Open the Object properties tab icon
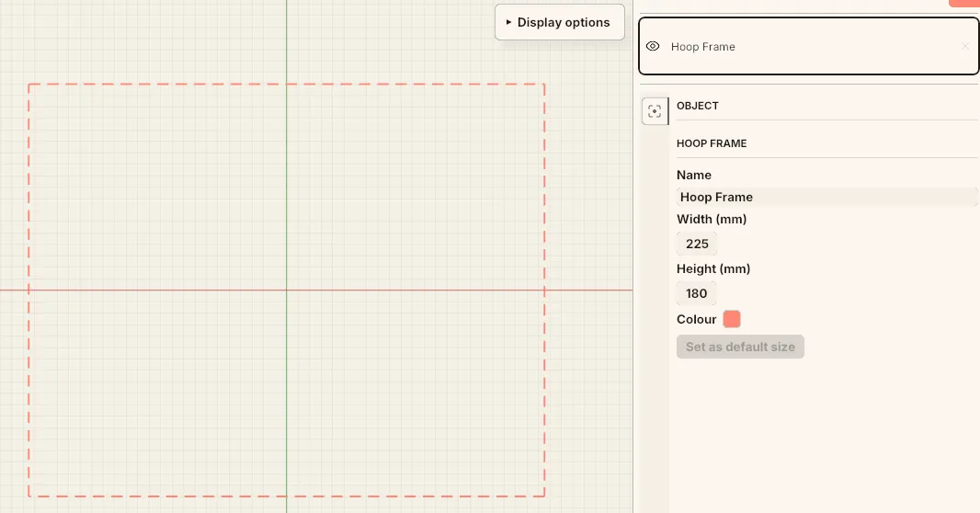Image resolution: width=980 pixels, height=513 pixels. [655, 111]
